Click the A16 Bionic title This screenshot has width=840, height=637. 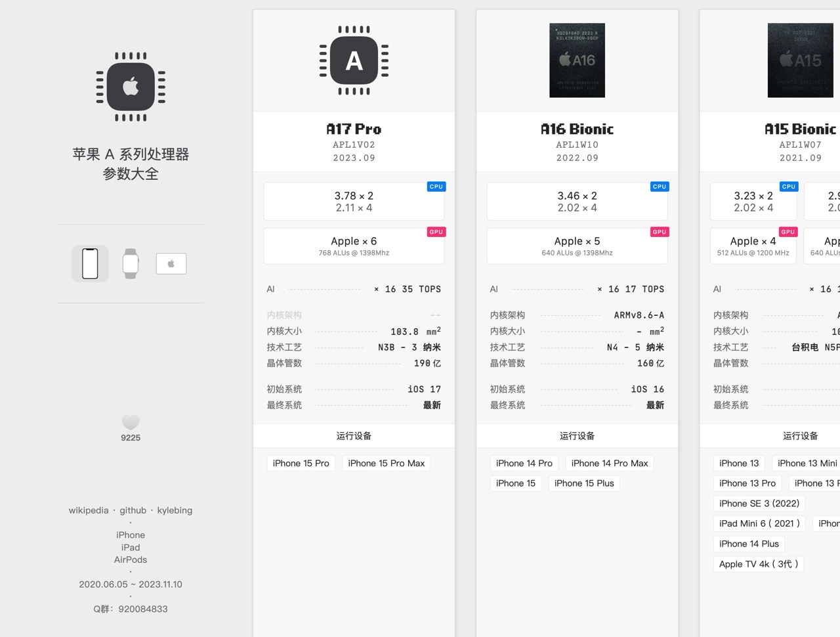577,129
